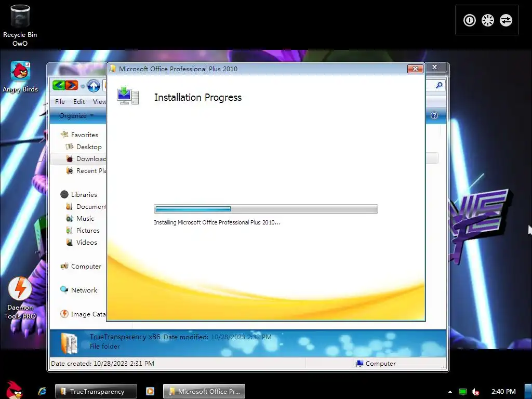Close the Office setup window
Image resolution: width=532 pixels, height=399 pixels.
tap(415, 69)
